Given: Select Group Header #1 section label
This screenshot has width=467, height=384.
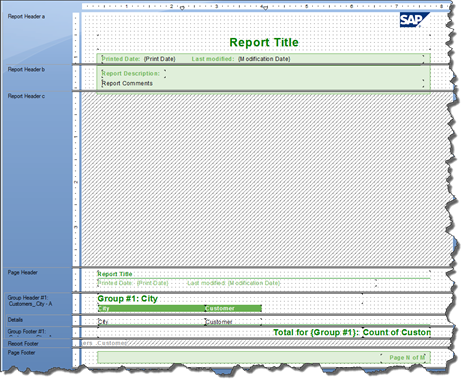Looking at the screenshot, I should click(30, 301).
